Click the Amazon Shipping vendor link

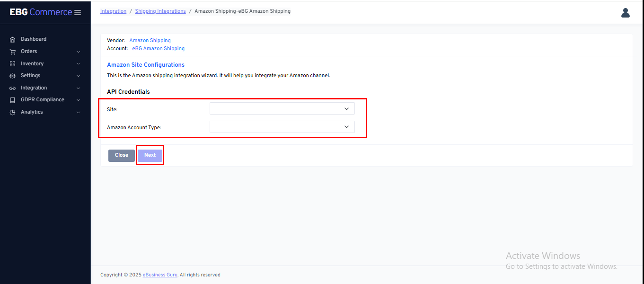tap(150, 41)
